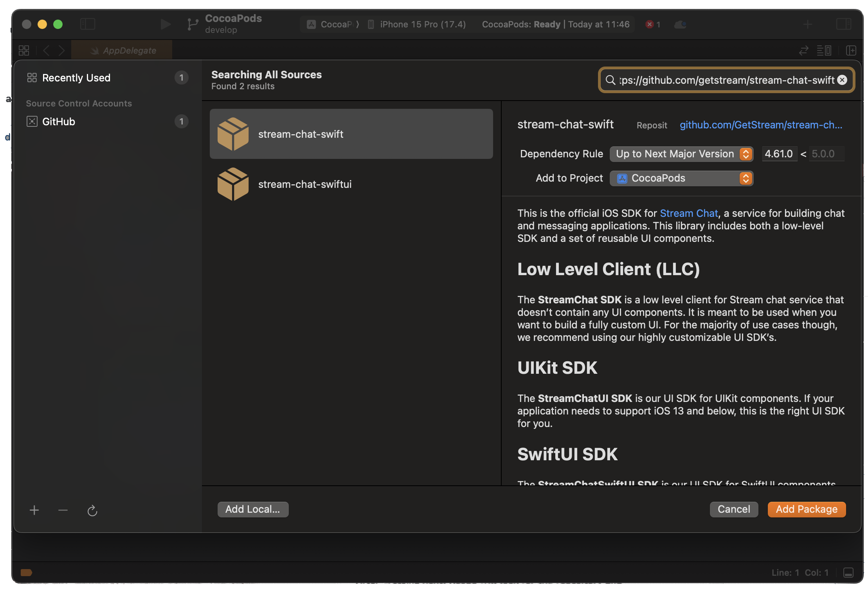868x591 pixels.
Task: Click the Cancel button
Action: (733, 509)
